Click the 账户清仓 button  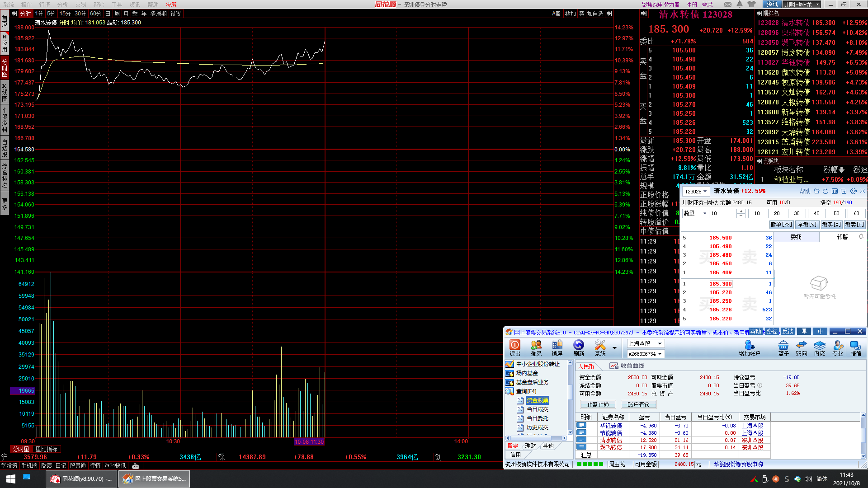click(x=638, y=404)
